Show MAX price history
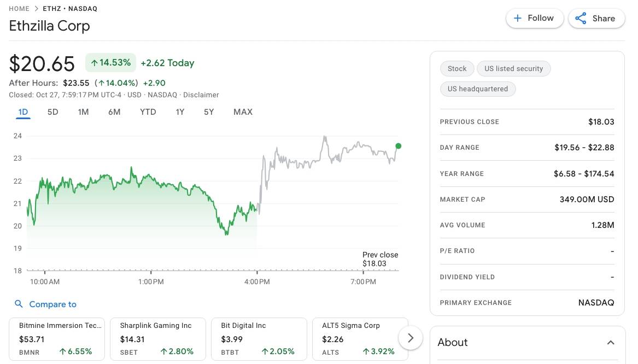Image resolution: width=638 pixels, height=364 pixels. click(x=243, y=112)
